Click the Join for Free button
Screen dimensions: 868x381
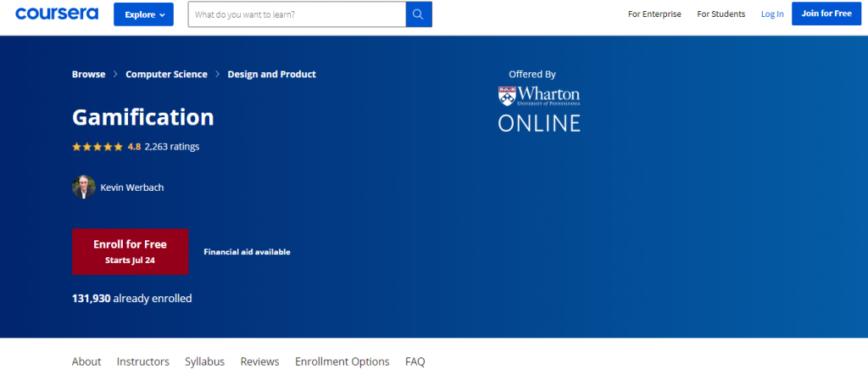826,14
